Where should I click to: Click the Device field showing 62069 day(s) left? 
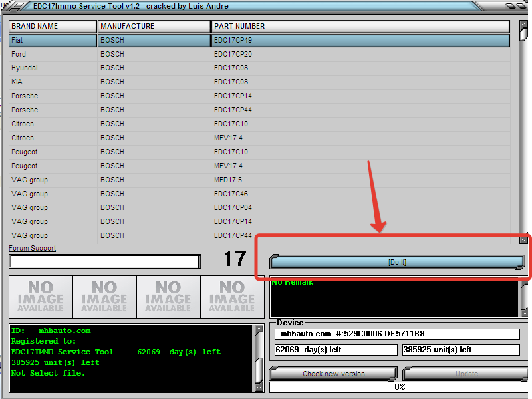[336, 350]
